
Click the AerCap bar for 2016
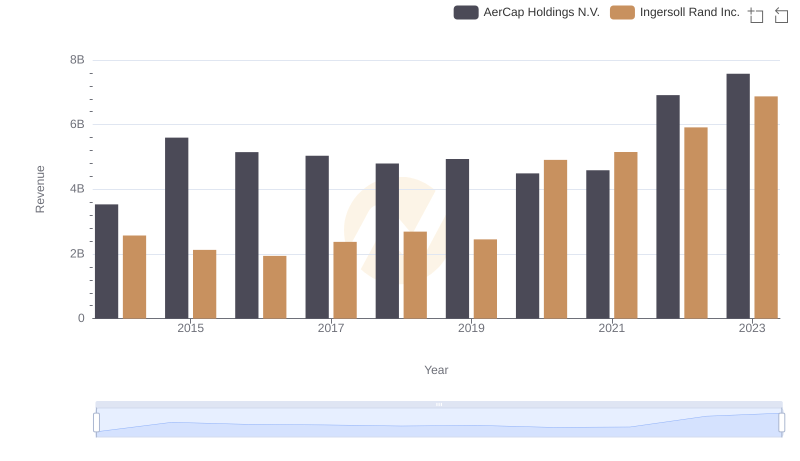pos(247,235)
